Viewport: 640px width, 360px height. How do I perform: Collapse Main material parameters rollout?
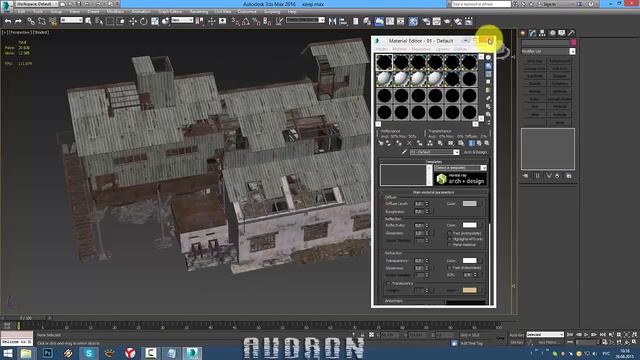pyautogui.click(x=433, y=192)
